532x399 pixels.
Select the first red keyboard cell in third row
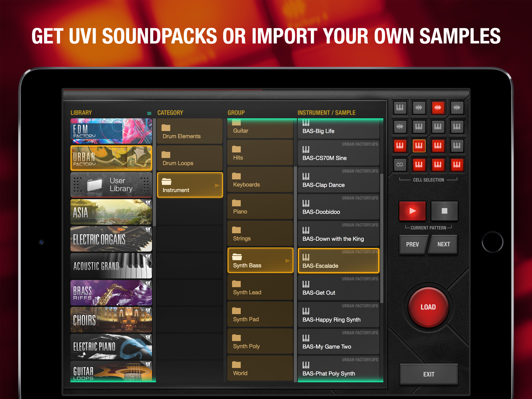point(400,146)
